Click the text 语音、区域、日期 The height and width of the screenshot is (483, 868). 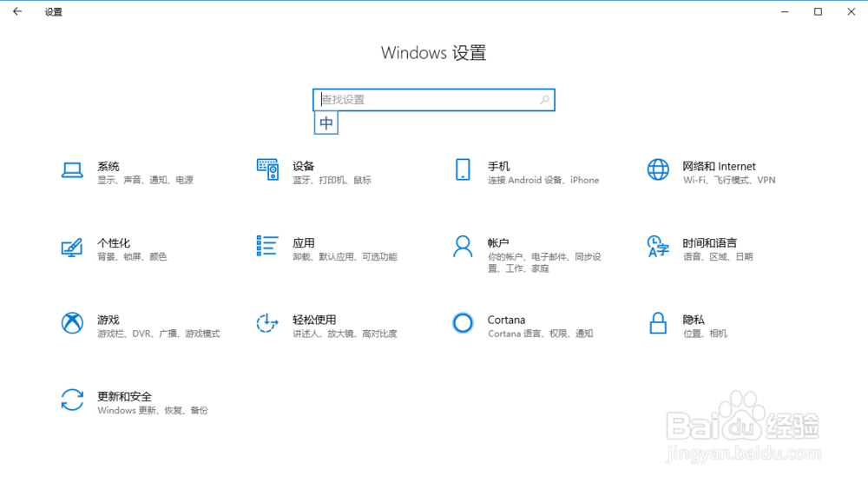(718, 256)
